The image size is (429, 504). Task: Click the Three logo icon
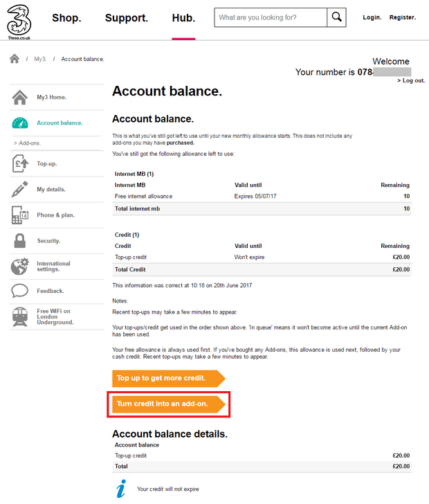pos(19,21)
